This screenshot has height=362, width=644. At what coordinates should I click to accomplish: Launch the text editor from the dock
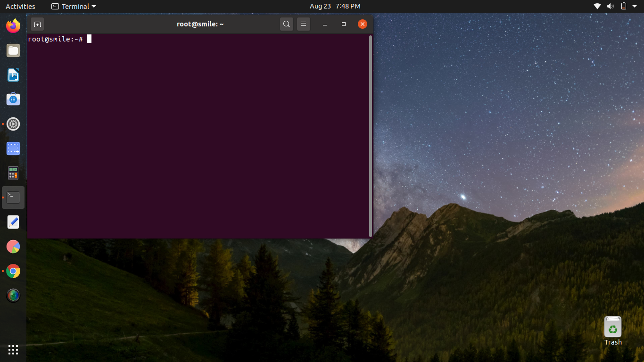tap(13, 222)
